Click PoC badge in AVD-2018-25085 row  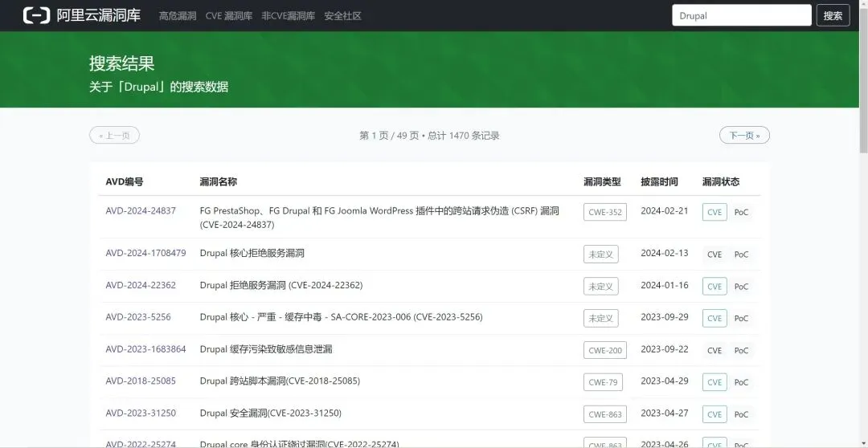click(741, 382)
